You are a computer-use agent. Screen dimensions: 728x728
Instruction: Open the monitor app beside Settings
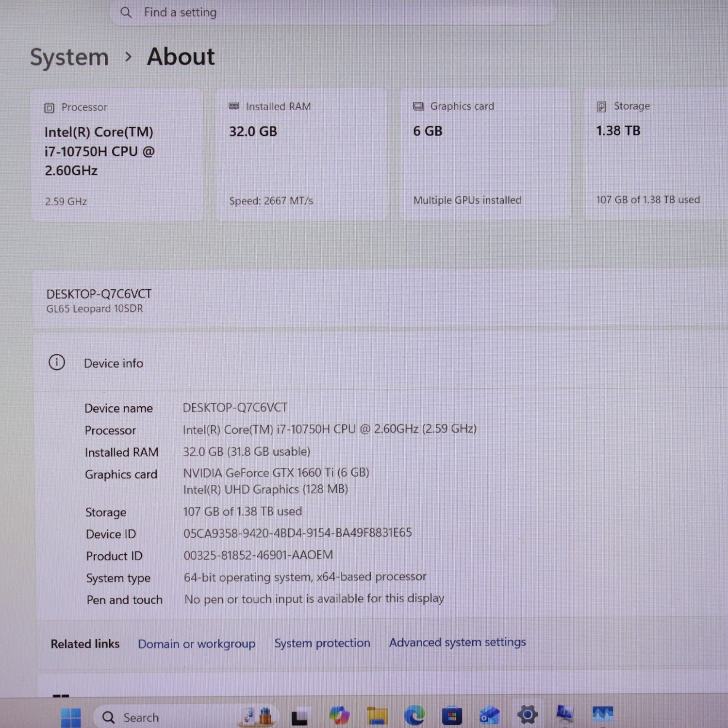(x=564, y=714)
